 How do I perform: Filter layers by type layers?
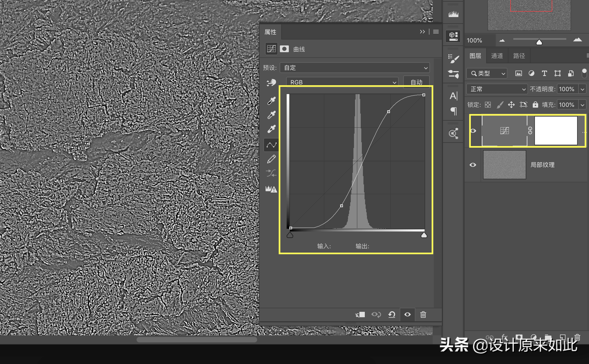coord(544,73)
